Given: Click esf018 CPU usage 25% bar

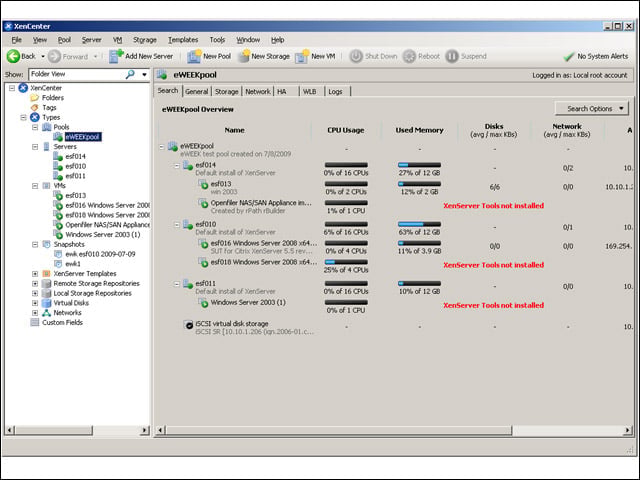Looking at the screenshot, I should click(x=346, y=262).
